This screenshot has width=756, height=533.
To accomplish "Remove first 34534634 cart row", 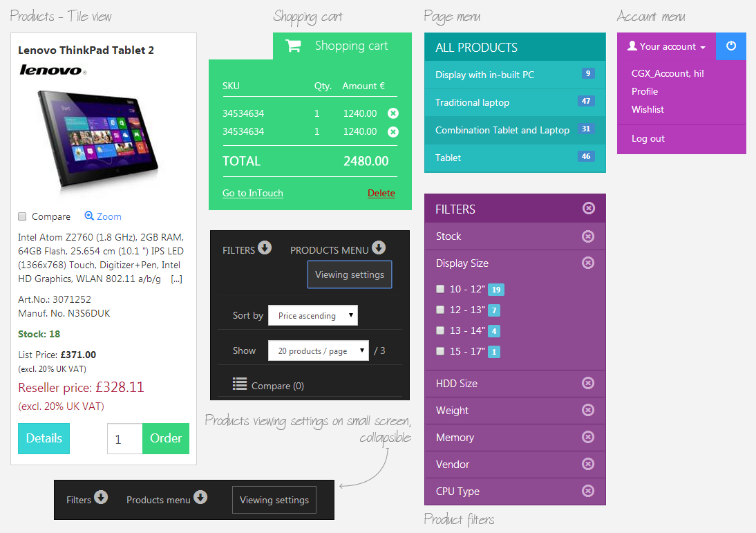I will coord(393,113).
